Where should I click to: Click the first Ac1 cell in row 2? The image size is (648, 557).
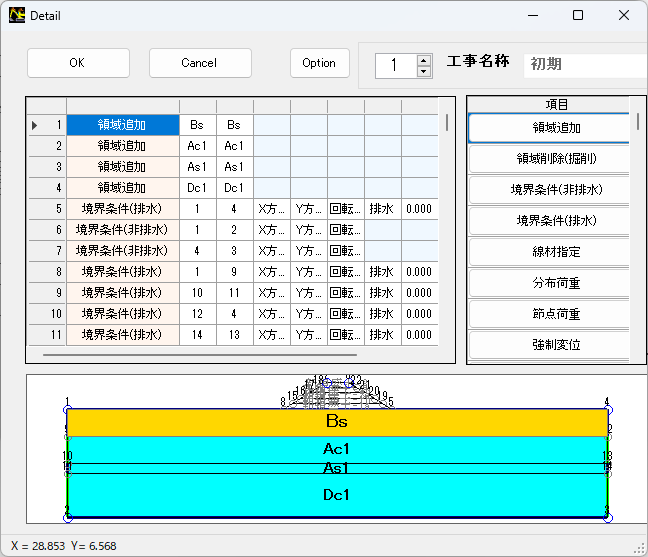click(198, 146)
